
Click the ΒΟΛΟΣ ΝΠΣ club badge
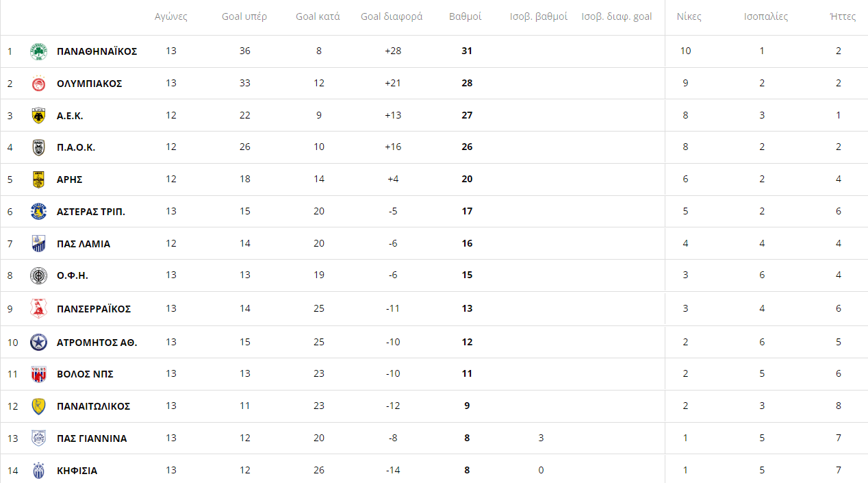(x=39, y=374)
